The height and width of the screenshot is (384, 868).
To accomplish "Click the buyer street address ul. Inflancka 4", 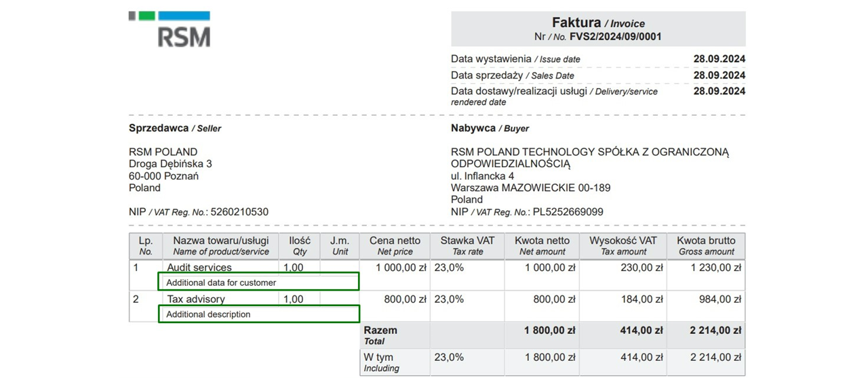I will (x=482, y=176).
